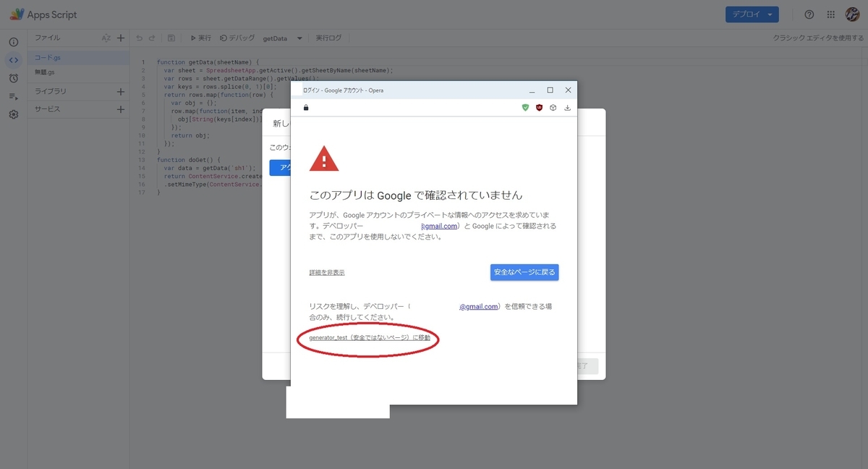Start the デバッグ debug button
Image resolution: width=868 pixels, height=469 pixels.
[x=237, y=38]
